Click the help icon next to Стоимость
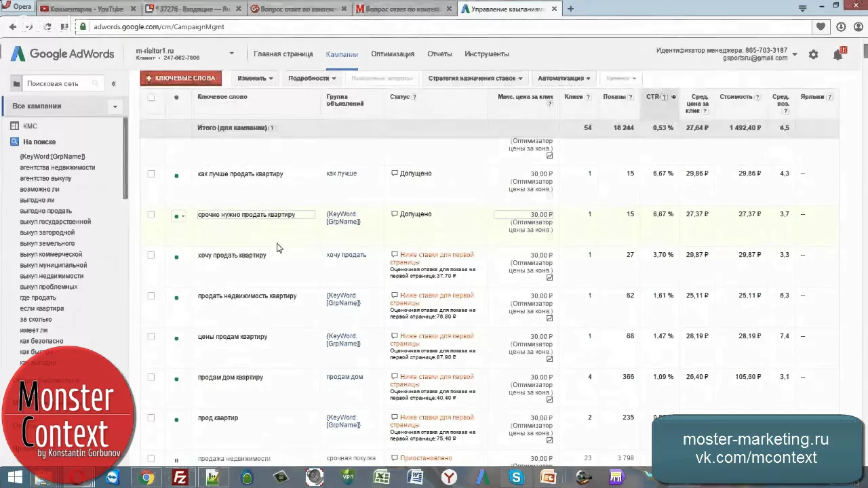 757,97
